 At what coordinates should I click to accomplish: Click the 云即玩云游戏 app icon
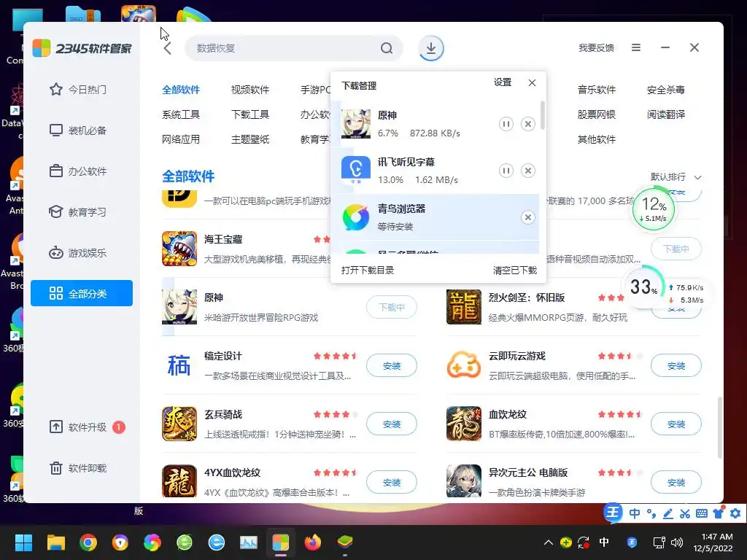(x=464, y=366)
